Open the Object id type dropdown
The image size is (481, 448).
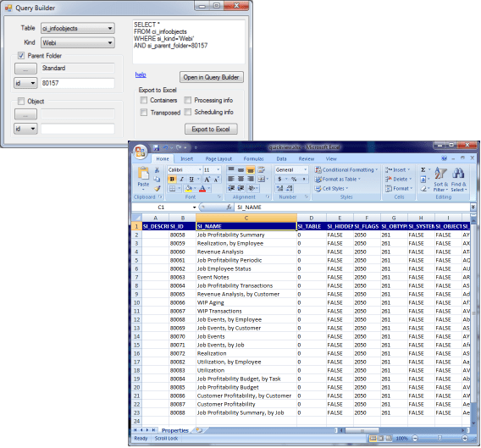point(25,129)
